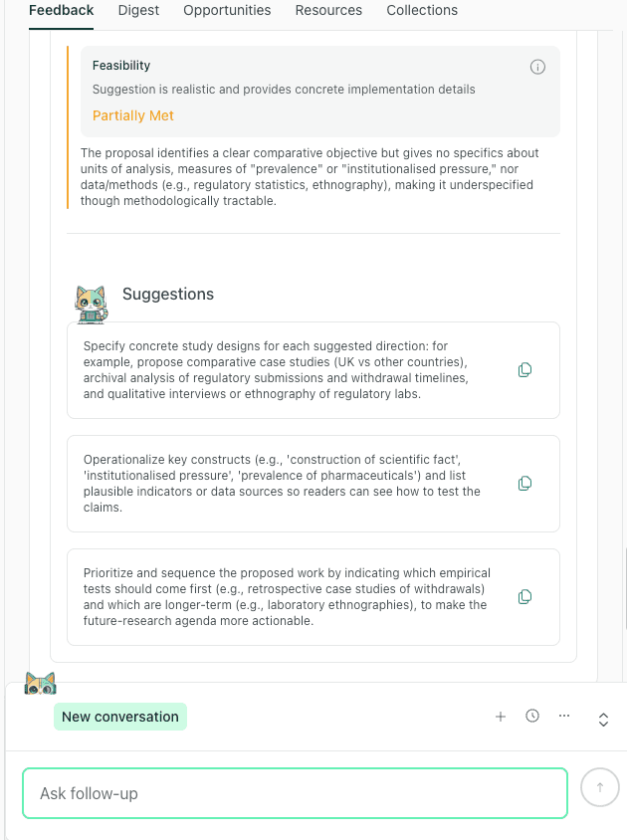Copy the suggestion about operationalizing key constructs
Image resolution: width=627 pixels, height=840 pixels.
pos(524,484)
